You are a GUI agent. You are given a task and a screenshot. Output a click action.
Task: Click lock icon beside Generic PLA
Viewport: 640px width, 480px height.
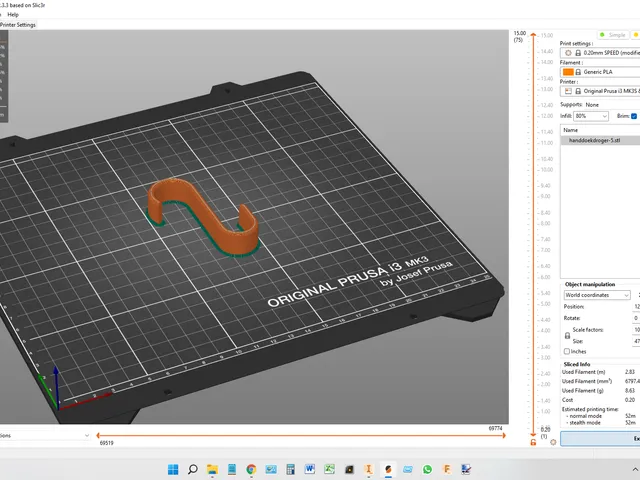(578, 72)
